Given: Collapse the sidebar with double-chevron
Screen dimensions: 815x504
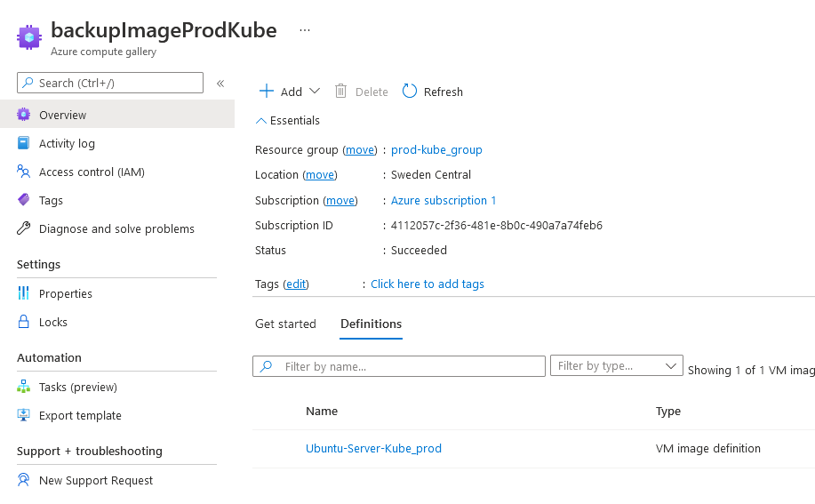Looking at the screenshot, I should click(x=220, y=84).
